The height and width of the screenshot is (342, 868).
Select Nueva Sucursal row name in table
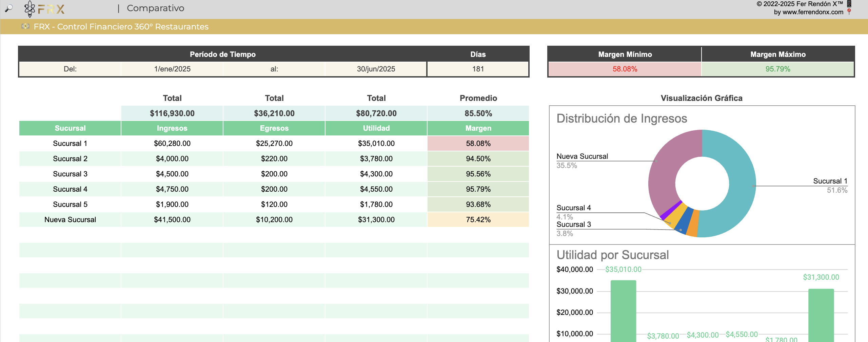(x=70, y=220)
